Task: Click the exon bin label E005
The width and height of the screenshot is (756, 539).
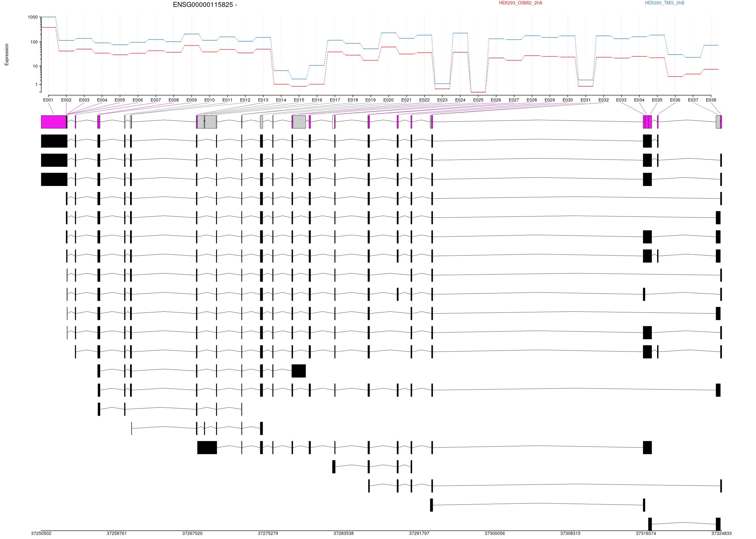Action: click(120, 100)
